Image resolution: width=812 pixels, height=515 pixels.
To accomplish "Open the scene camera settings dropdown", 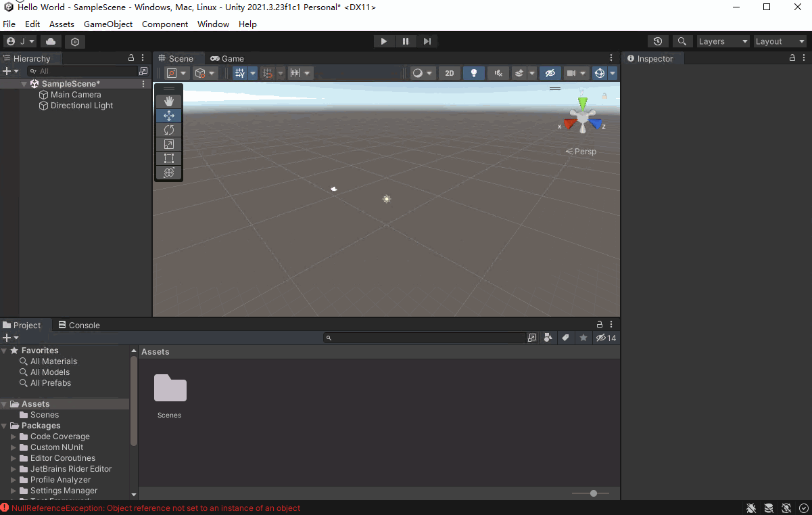I will (577, 73).
